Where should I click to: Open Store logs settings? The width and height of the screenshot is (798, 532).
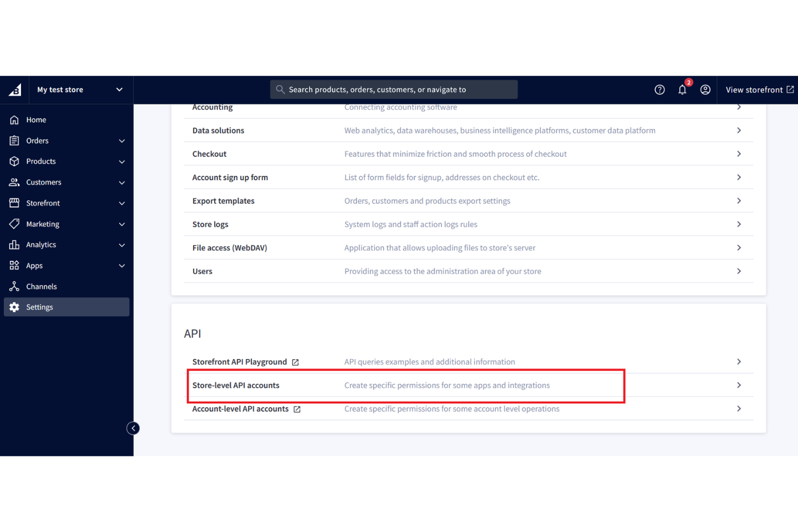(468, 224)
